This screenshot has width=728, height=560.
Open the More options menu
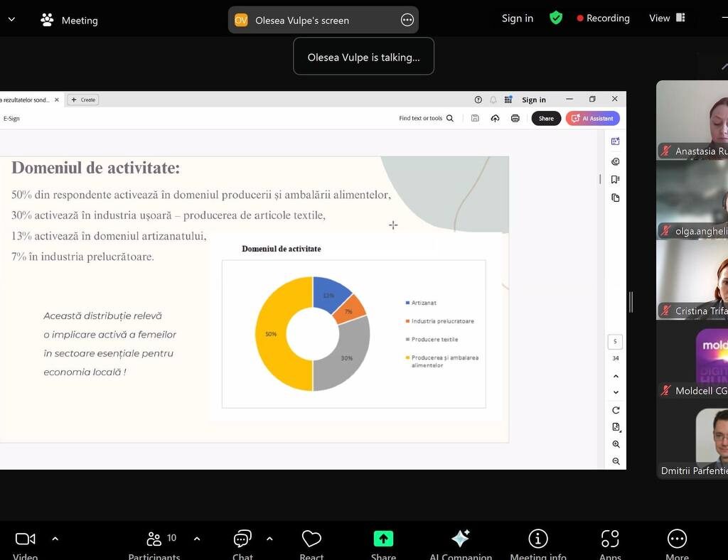tap(677, 539)
